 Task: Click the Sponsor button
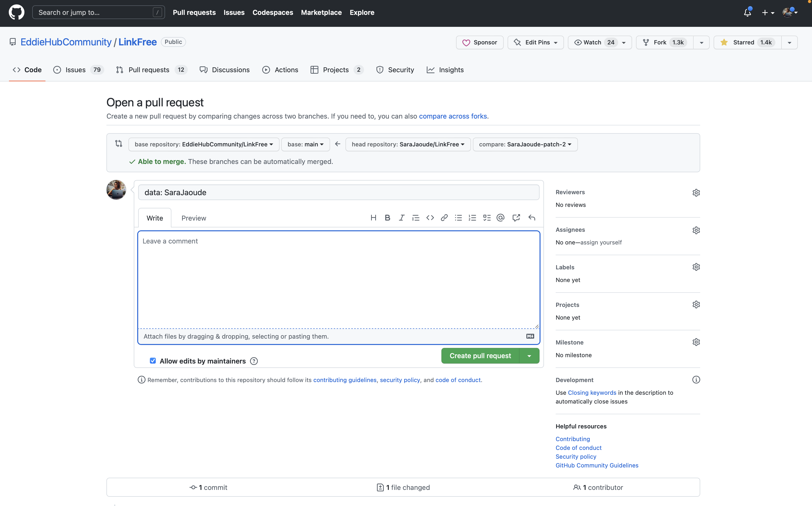pyautogui.click(x=479, y=42)
